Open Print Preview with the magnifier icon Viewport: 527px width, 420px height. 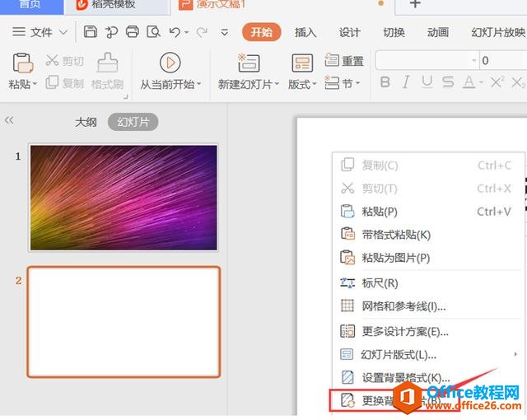click(153, 32)
